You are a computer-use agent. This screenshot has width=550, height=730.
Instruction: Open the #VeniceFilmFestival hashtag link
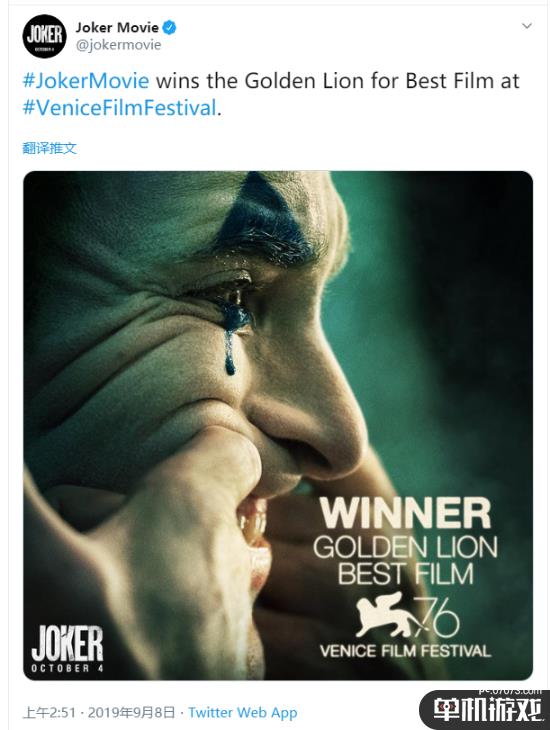(x=120, y=108)
